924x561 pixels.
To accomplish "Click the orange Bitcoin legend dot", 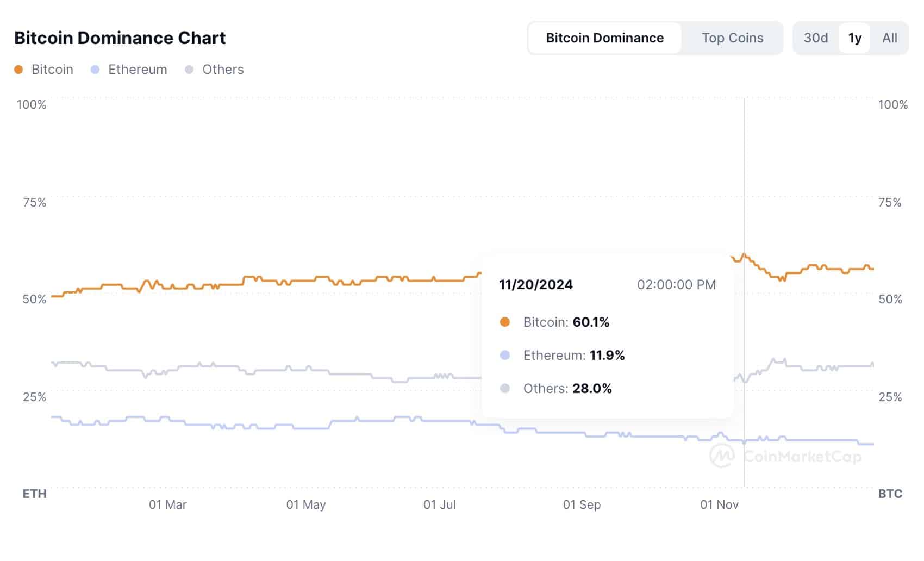I will 18,70.
